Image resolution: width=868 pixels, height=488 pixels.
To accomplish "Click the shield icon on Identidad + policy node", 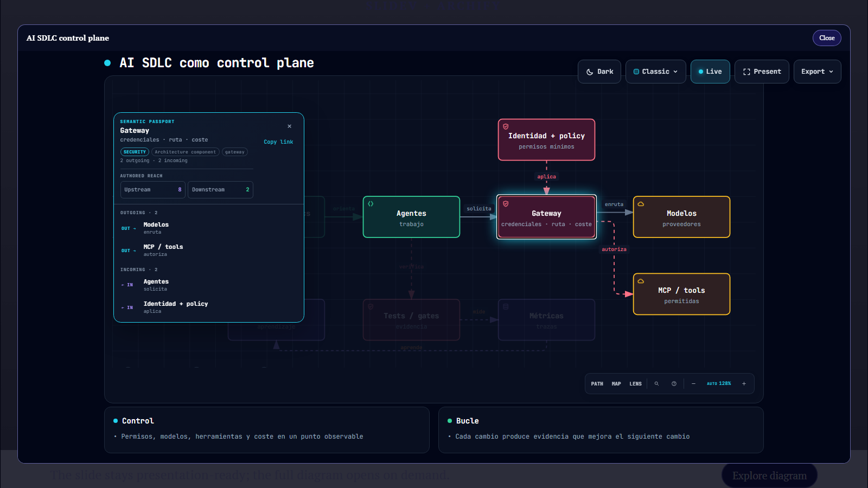I will click(x=506, y=126).
